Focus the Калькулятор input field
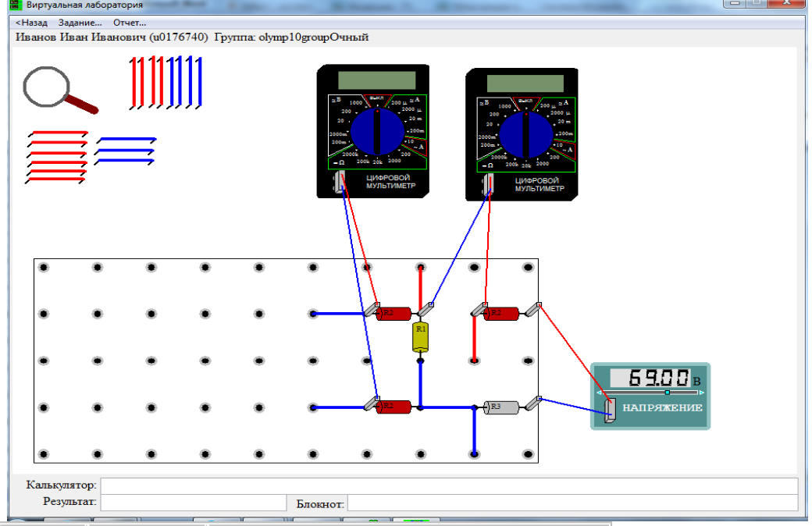Screen dimensions: 812x526 pos(449,485)
